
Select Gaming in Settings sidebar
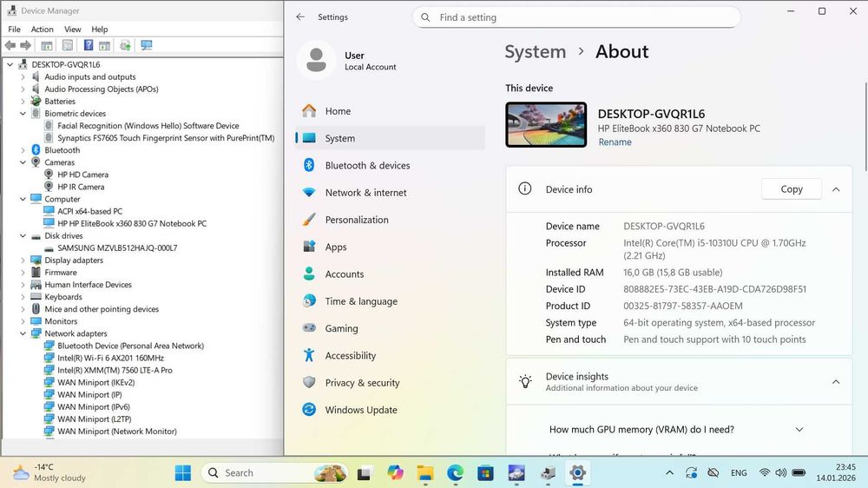coord(390,328)
